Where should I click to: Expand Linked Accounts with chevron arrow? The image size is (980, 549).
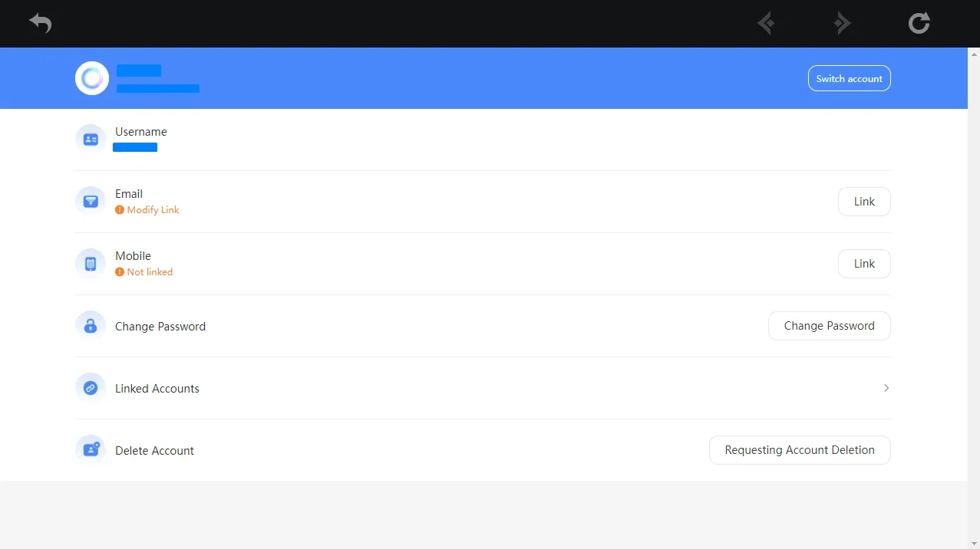click(886, 388)
